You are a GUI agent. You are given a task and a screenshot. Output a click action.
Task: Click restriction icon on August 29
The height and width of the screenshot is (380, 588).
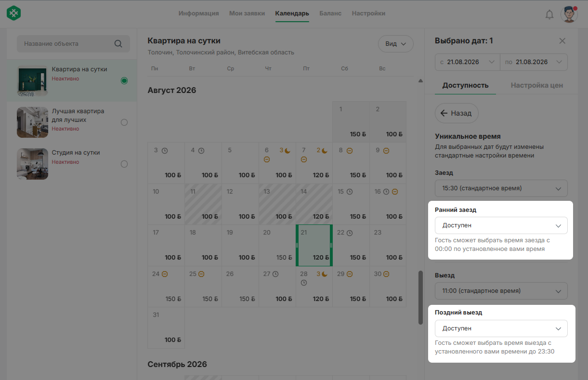point(350,274)
